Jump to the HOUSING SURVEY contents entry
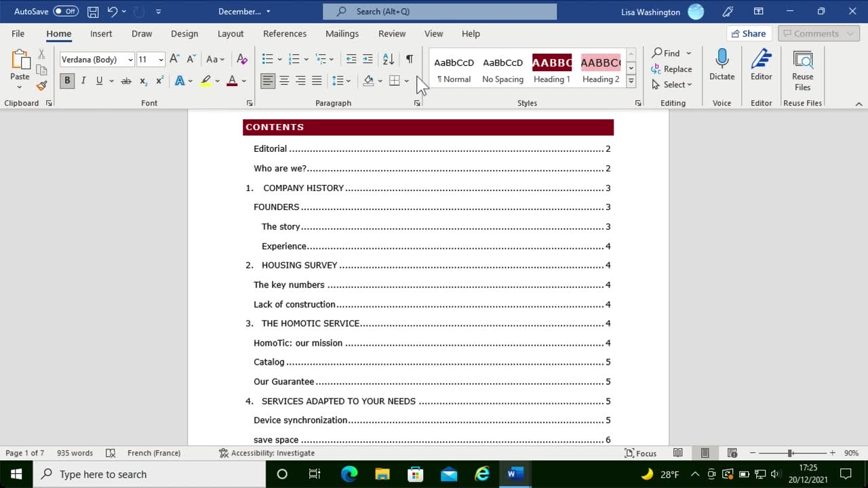Screen dimensions: 868x488 [x=299, y=265]
